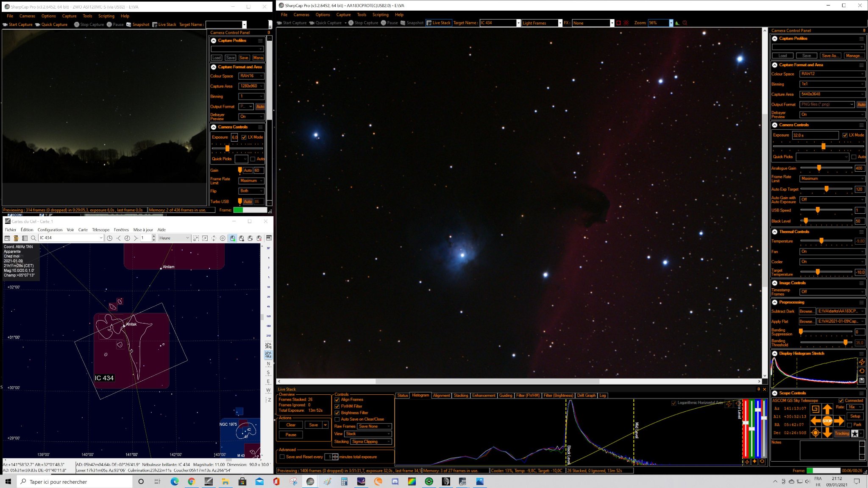Image resolution: width=868 pixels, height=488 pixels.
Task: Open the Stacking Sigma Clipping dropdown
Action: coord(371,442)
